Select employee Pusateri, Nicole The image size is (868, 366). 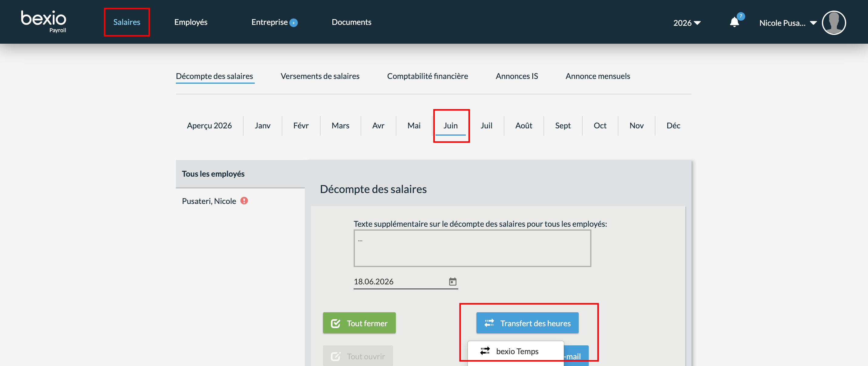pyautogui.click(x=209, y=201)
